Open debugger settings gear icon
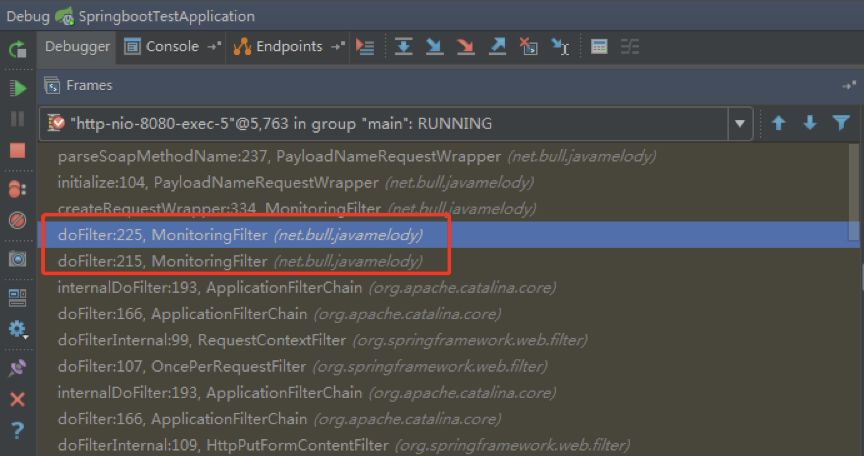 coord(18,329)
